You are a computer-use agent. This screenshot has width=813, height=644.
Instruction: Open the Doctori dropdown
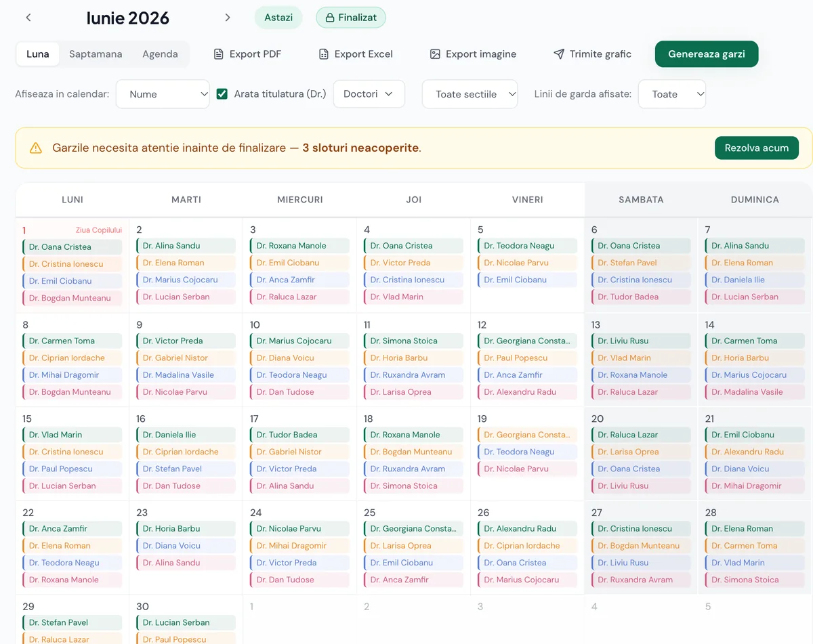point(369,94)
